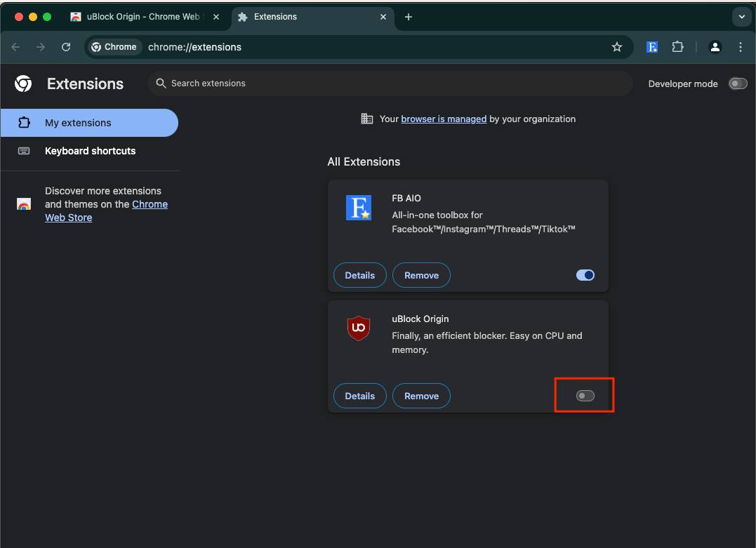Open the Chrome profile avatar menu
The height and width of the screenshot is (548, 756).
click(715, 47)
